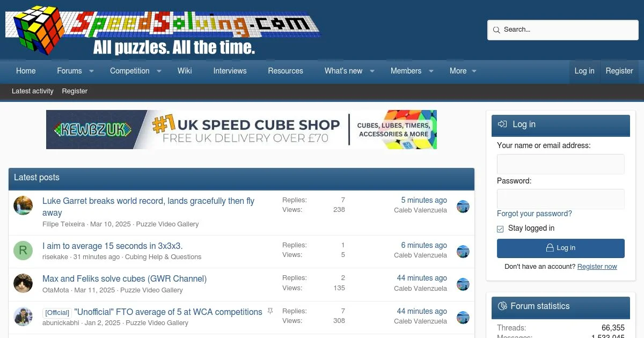This screenshot has height=338, width=644.
Task: Focus the Password input field
Action: click(561, 199)
